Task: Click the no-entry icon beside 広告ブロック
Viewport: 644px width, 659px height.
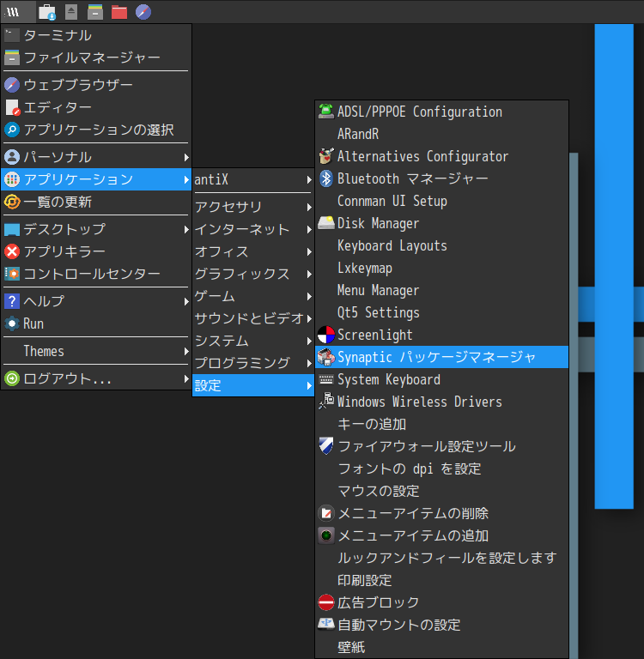Action: pos(326,602)
